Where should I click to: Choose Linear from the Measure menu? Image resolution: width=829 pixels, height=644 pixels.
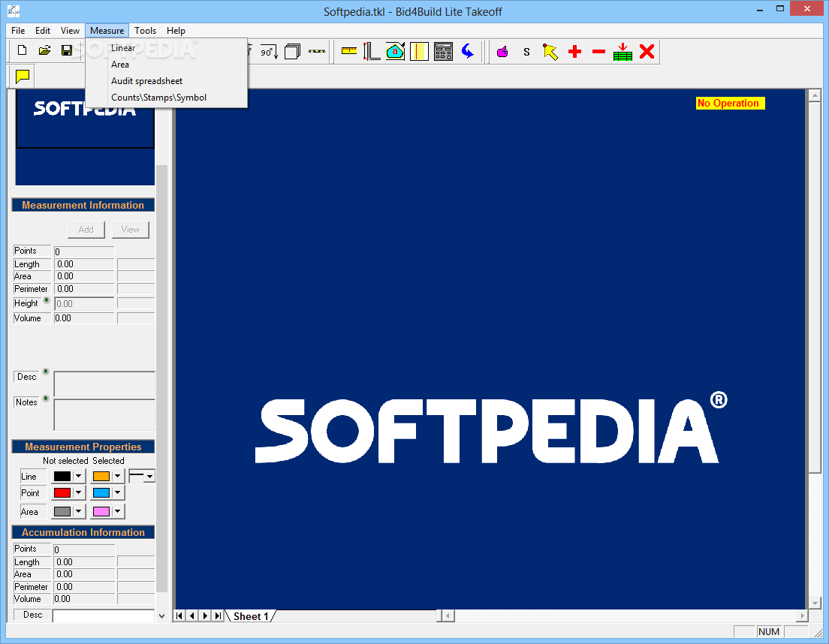[166, 47]
